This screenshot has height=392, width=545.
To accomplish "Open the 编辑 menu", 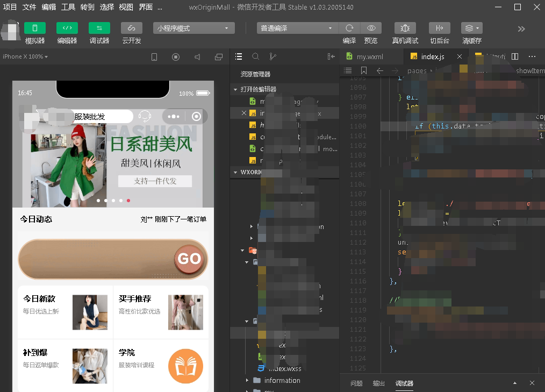I will tap(49, 7).
